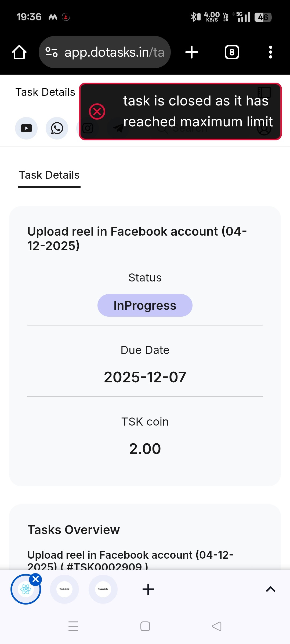Open Android recent apps menu
The image size is (290, 644).
(73, 626)
